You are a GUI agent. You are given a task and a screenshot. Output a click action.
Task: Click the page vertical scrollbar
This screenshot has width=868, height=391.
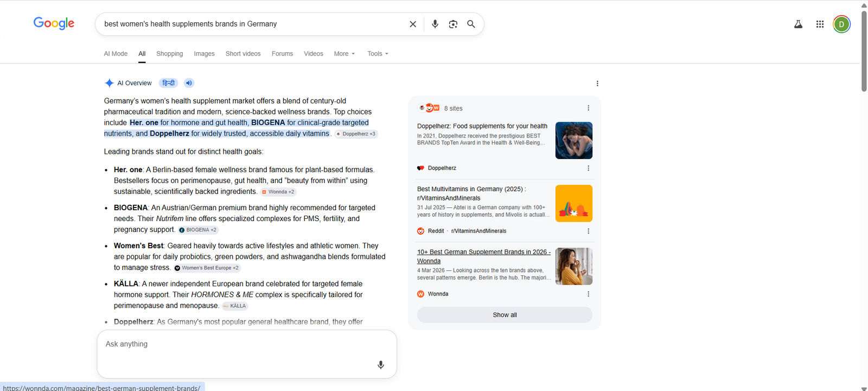point(864,52)
